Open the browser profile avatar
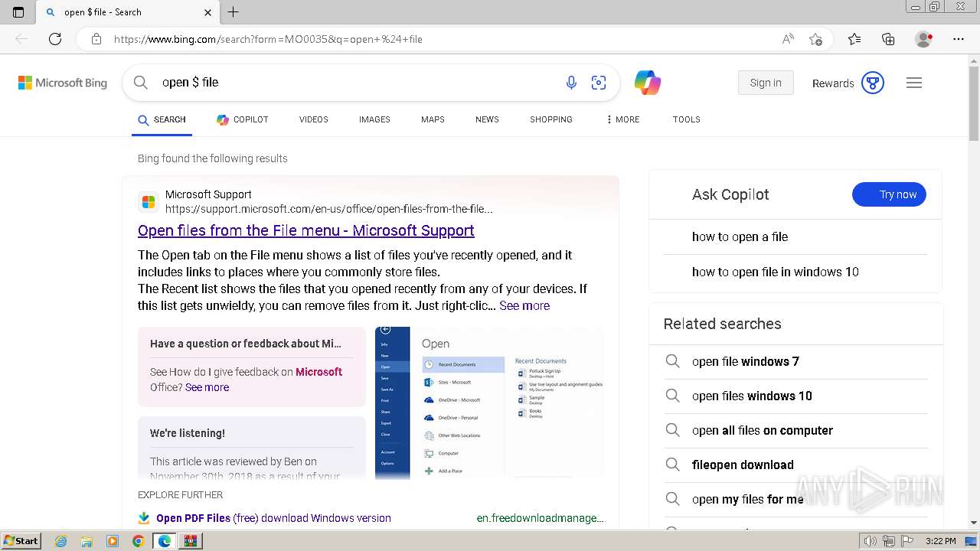The width and height of the screenshot is (980, 551). 923,39
